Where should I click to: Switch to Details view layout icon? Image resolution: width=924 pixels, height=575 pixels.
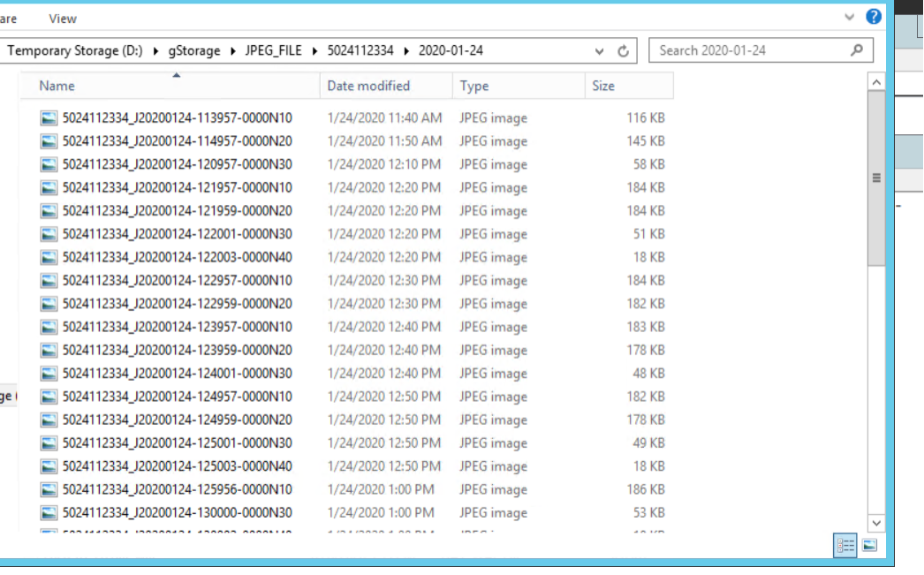tap(845, 546)
